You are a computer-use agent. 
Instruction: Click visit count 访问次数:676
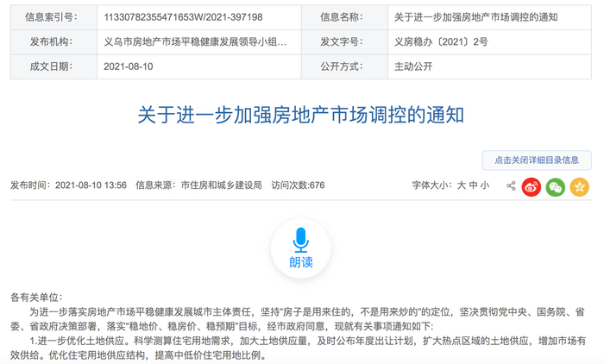[299, 185]
